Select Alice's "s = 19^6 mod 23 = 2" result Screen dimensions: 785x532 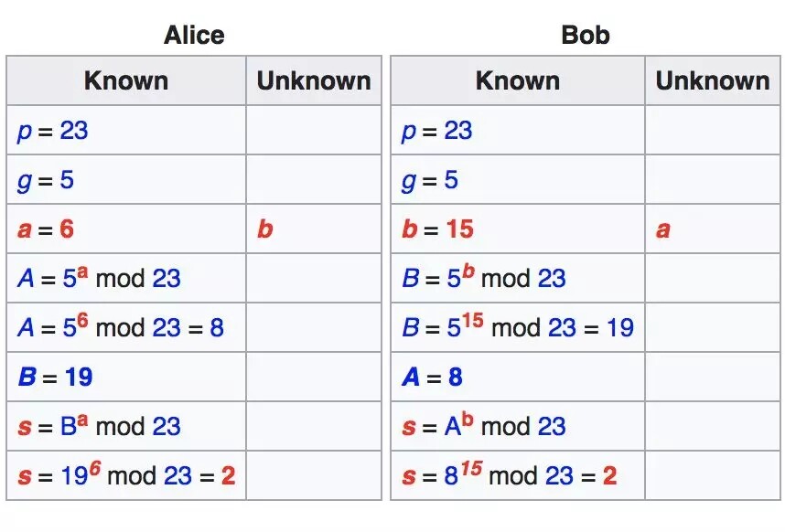point(126,475)
